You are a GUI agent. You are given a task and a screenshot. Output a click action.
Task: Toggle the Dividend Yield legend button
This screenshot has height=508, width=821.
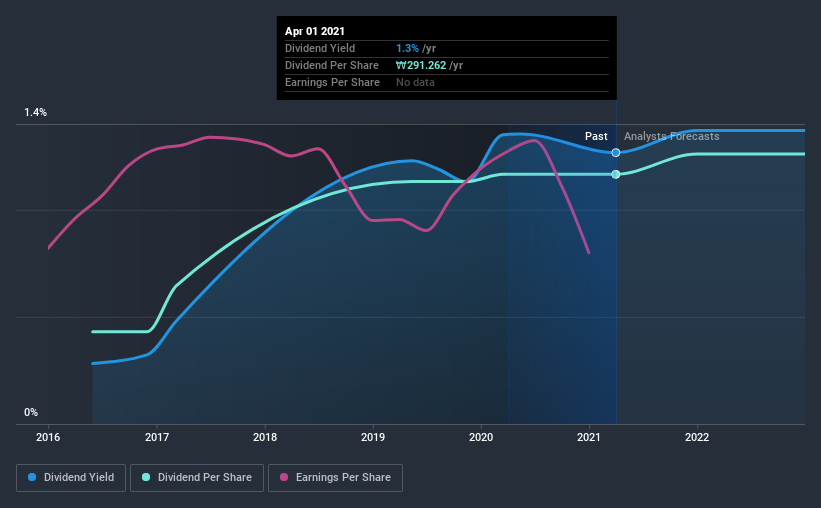tap(71, 478)
